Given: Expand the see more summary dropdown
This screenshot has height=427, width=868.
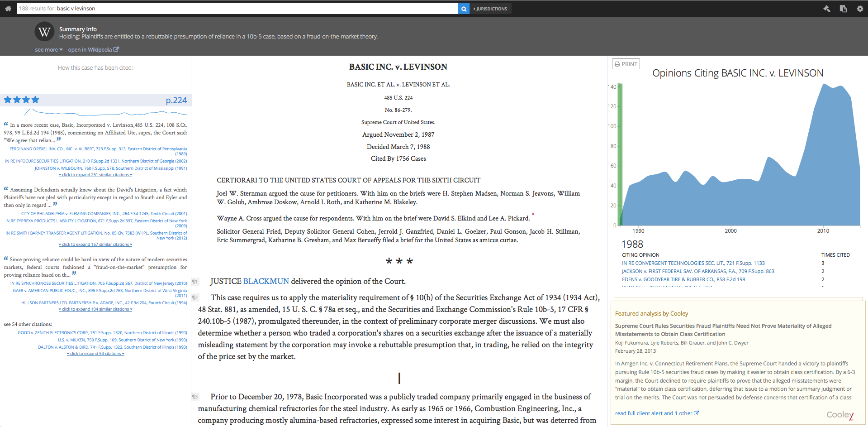Looking at the screenshot, I should point(49,50).
